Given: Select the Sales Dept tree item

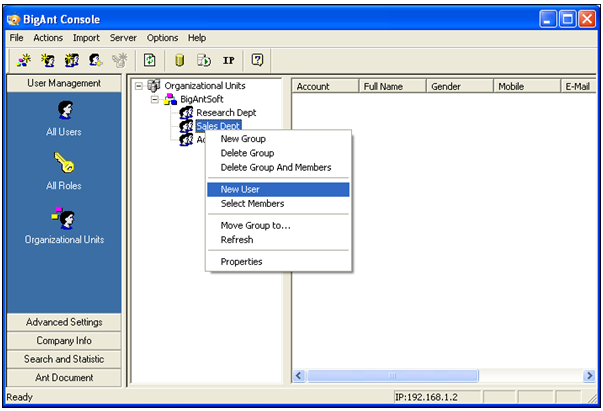Looking at the screenshot, I should (218, 126).
